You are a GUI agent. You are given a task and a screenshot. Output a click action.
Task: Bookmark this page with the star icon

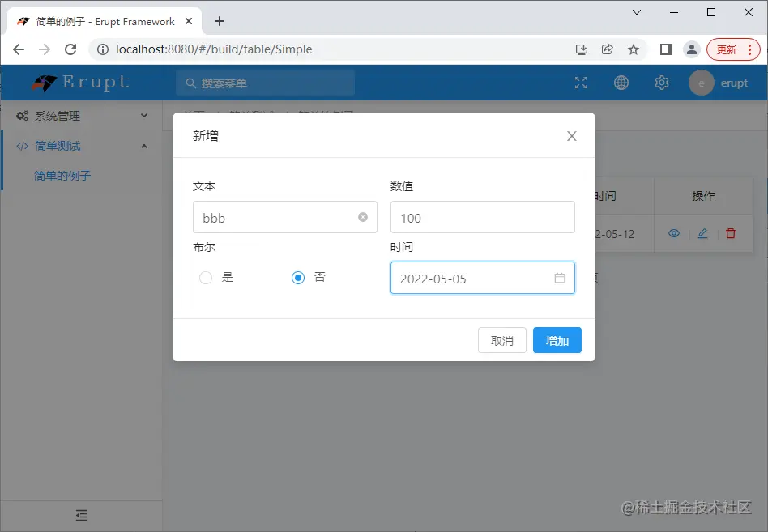pos(634,49)
